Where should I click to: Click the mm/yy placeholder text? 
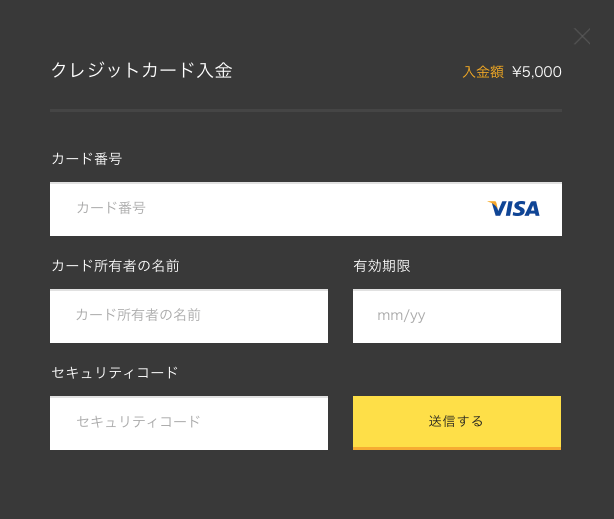(401, 316)
